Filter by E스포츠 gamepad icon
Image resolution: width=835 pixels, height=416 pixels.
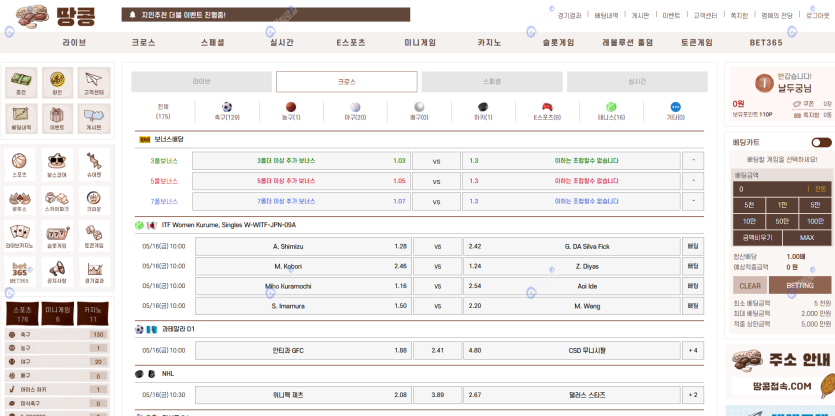pyautogui.click(x=547, y=107)
